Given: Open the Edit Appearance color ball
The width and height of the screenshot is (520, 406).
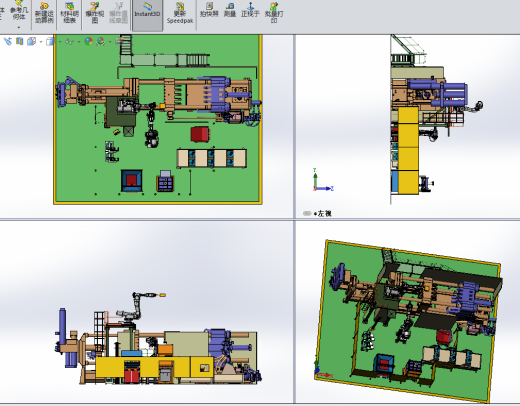Looking at the screenshot, I should pos(88,41).
